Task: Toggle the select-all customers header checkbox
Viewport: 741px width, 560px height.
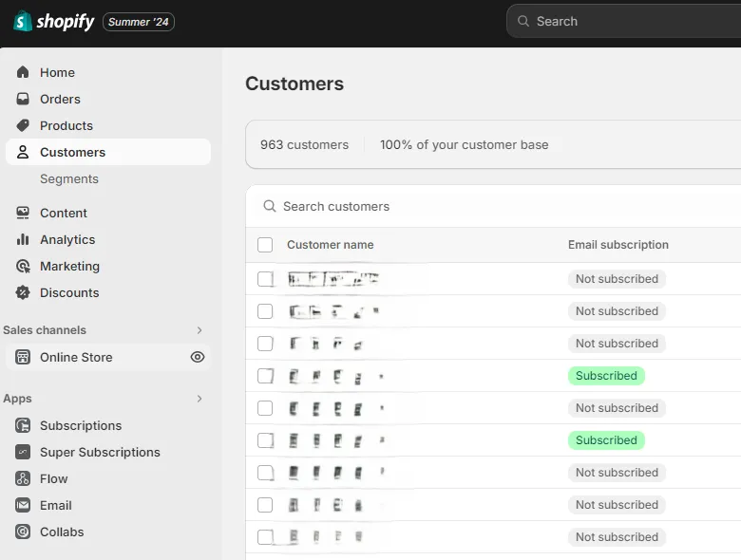Action: (x=265, y=245)
